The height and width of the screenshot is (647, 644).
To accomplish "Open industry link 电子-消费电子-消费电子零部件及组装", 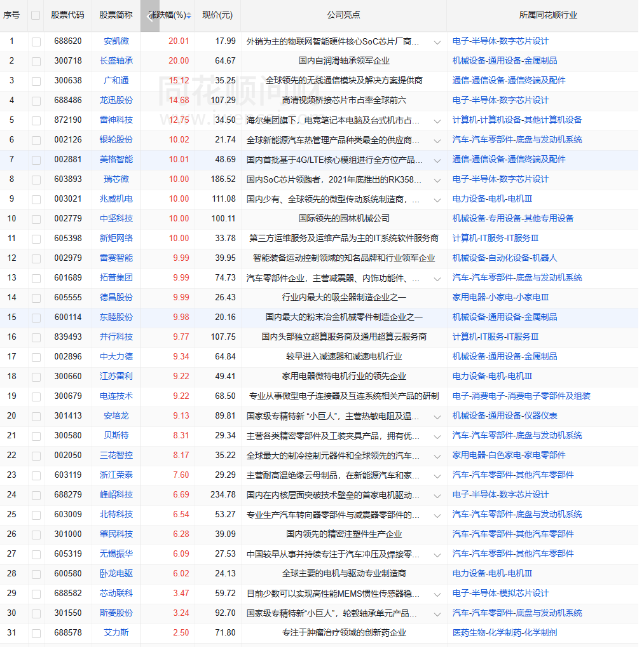I will 521,396.
